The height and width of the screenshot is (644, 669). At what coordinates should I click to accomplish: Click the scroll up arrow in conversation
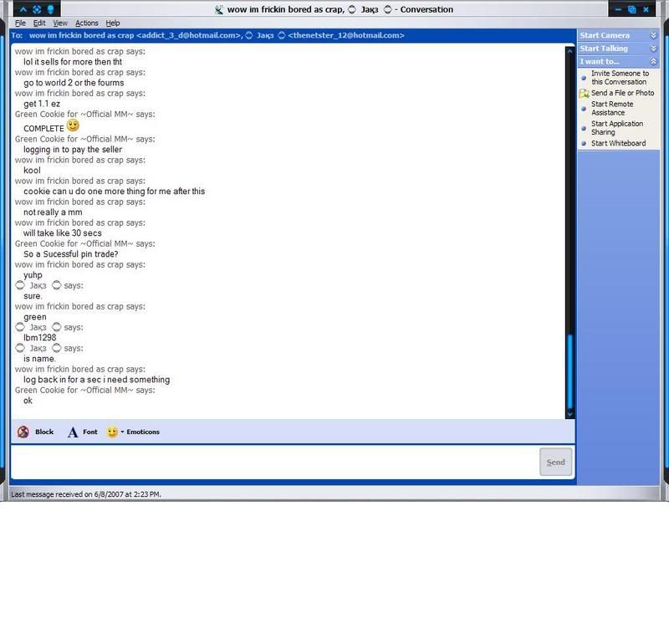click(x=569, y=51)
